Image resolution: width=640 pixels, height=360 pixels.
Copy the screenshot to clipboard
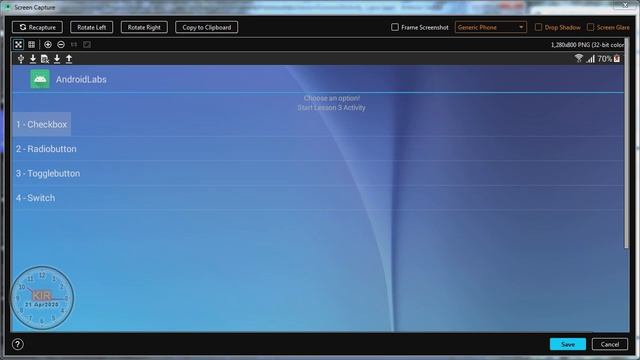207,27
